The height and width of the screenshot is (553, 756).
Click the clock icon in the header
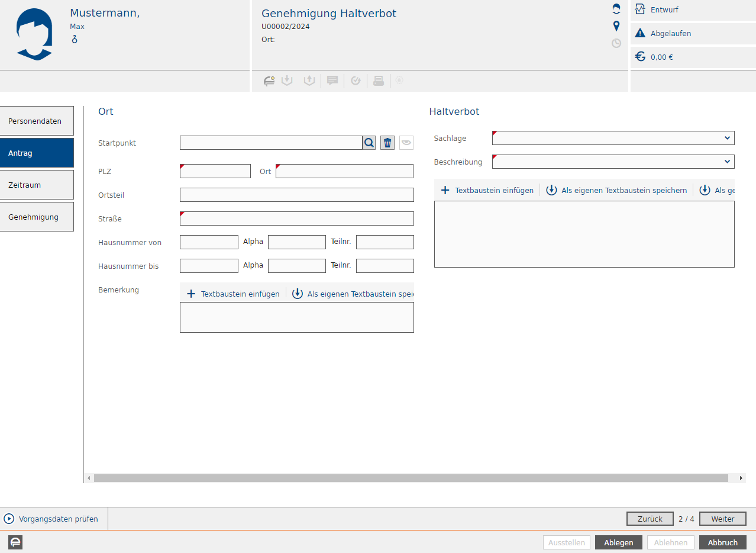616,43
